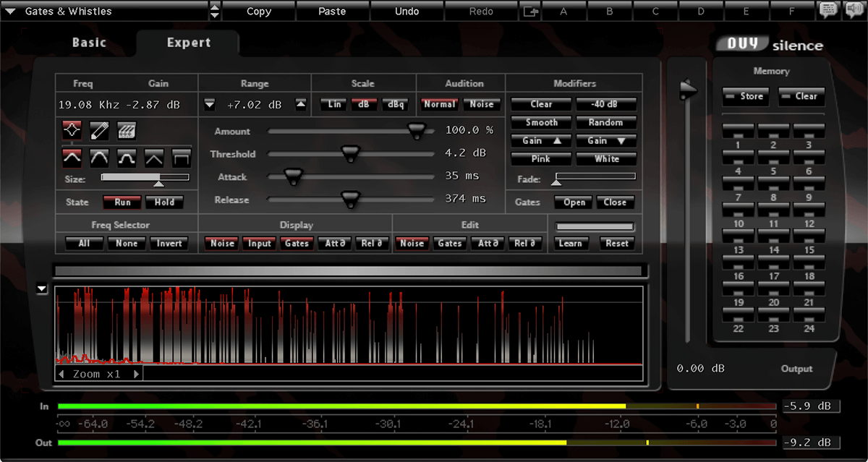Choose the stepped bell curve shape
868x462 pixels.
click(x=127, y=158)
